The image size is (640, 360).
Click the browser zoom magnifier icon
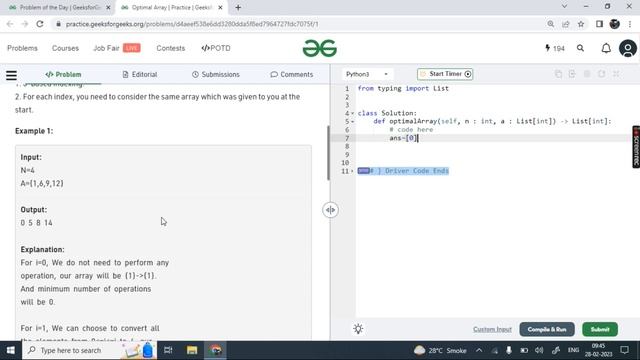[x=551, y=24]
